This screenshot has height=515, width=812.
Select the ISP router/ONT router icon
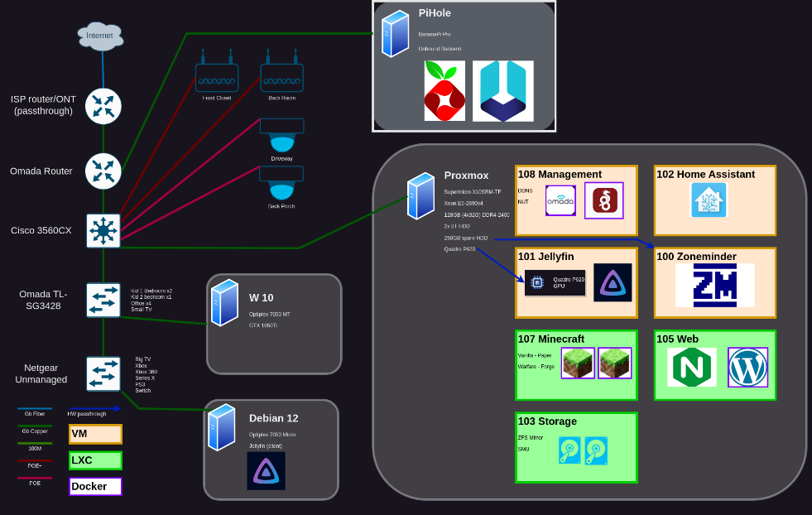[x=103, y=106]
